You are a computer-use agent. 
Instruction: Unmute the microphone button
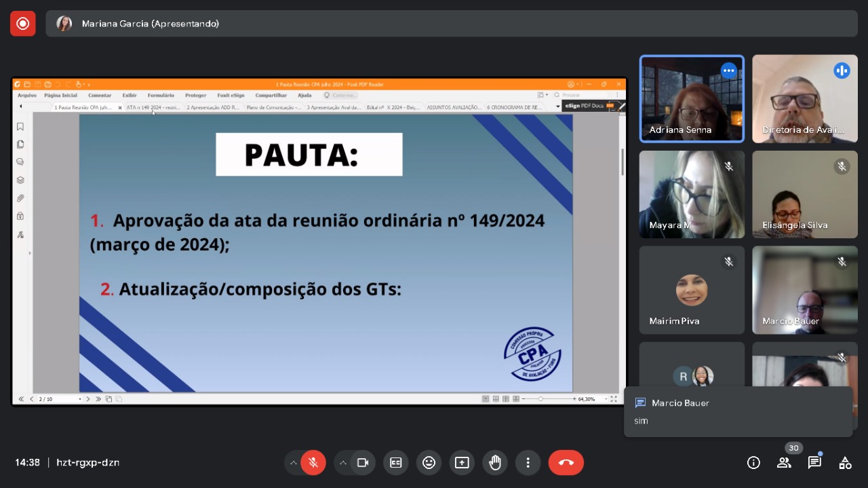click(313, 462)
